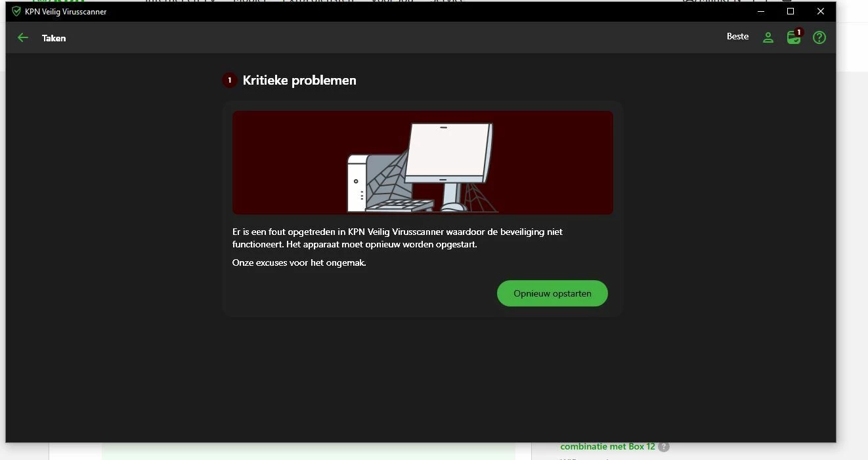Click the error message about KPN Veilig Virusscanner
Viewport: 868px width, 460px height.
point(397,238)
